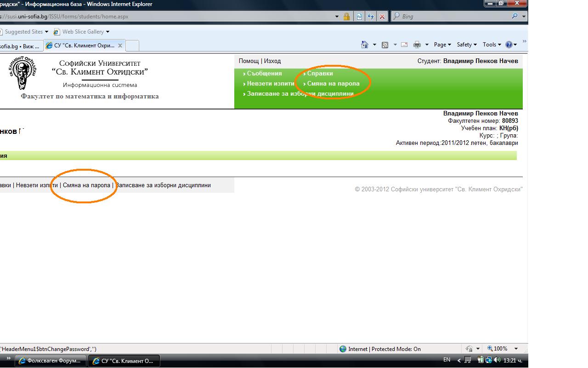The width and height of the screenshot is (588, 368).
Task: Click inside the Bing search field
Action: point(452,17)
